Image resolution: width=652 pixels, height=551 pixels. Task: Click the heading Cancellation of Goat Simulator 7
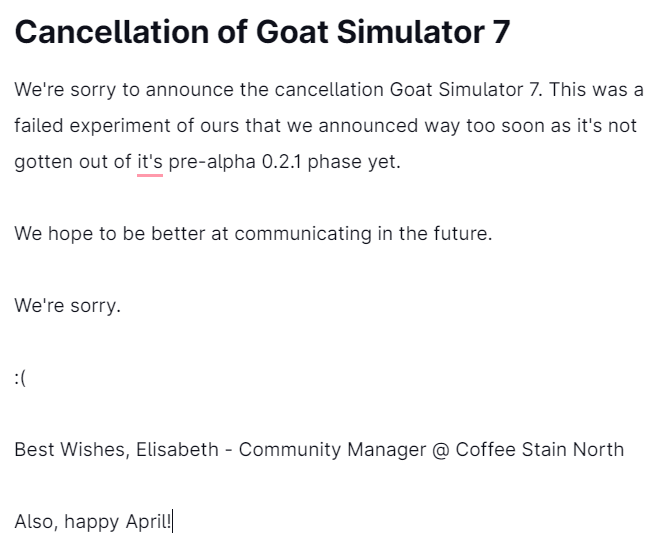tap(262, 32)
